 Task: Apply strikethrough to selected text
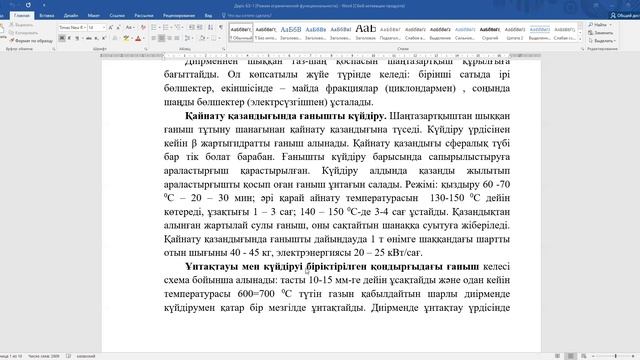[89, 38]
